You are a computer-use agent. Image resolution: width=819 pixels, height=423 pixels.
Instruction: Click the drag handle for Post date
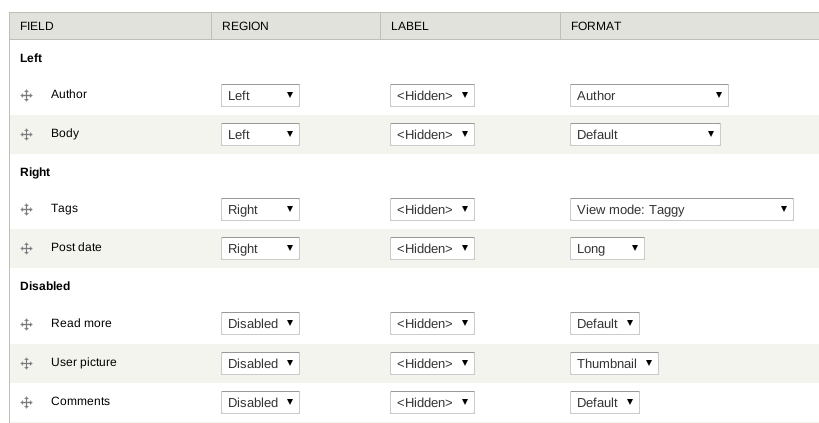[27, 249]
